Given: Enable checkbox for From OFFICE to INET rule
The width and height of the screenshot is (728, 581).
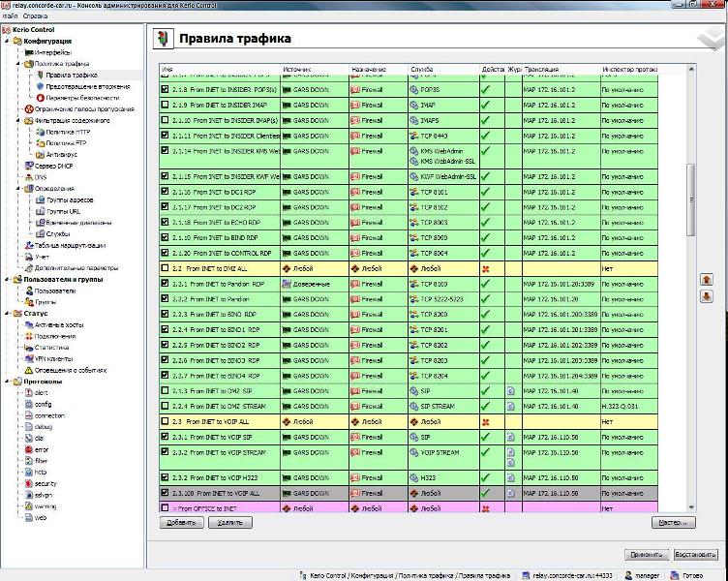Looking at the screenshot, I should [x=165, y=508].
